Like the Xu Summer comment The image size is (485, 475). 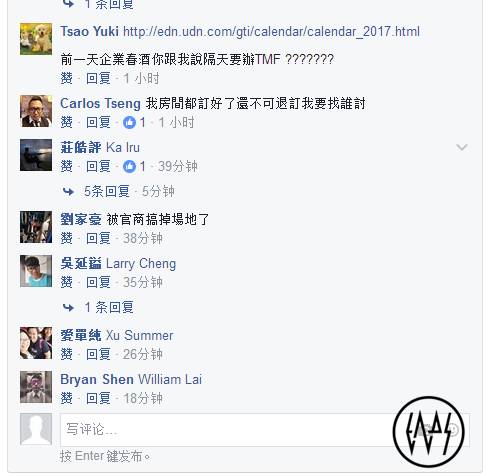point(66,354)
